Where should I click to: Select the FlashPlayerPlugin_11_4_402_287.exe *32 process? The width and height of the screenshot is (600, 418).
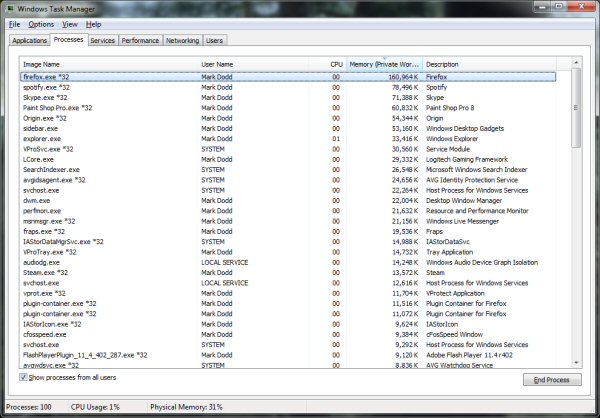click(288, 355)
